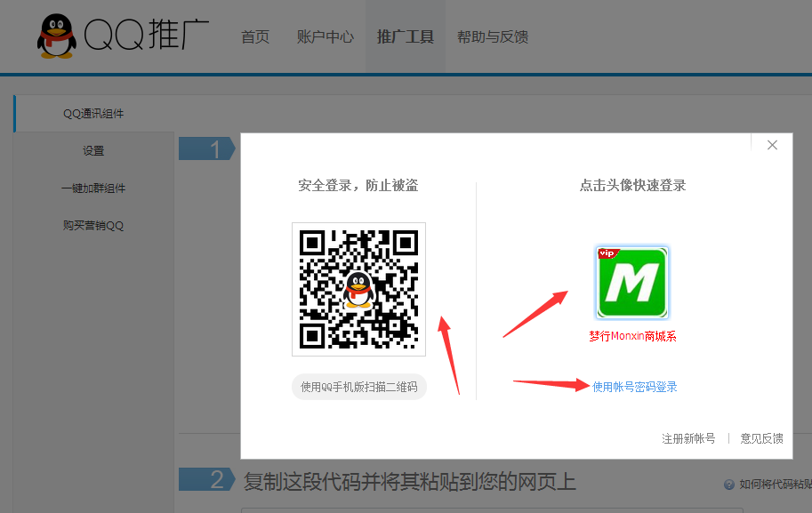Click 使用QQ手机版扫描二维码 button
This screenshot has height=513, width=812.
(x=359, y=387)
